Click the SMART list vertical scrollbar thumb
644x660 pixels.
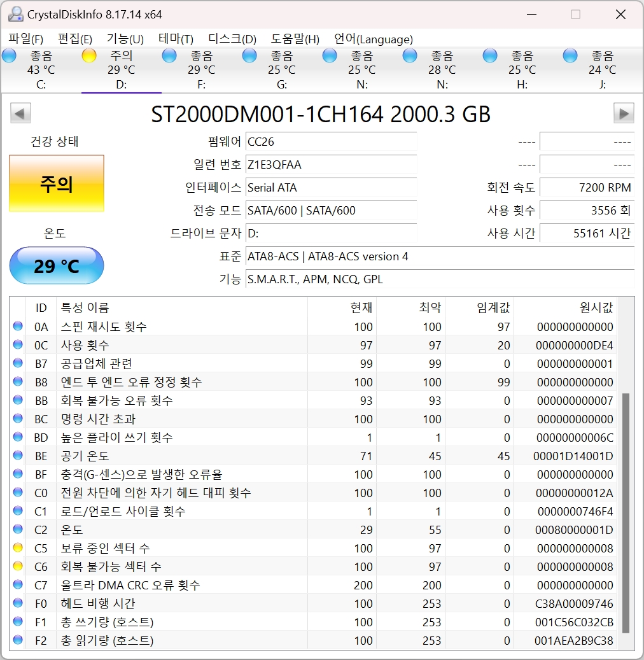click(626, 513)
